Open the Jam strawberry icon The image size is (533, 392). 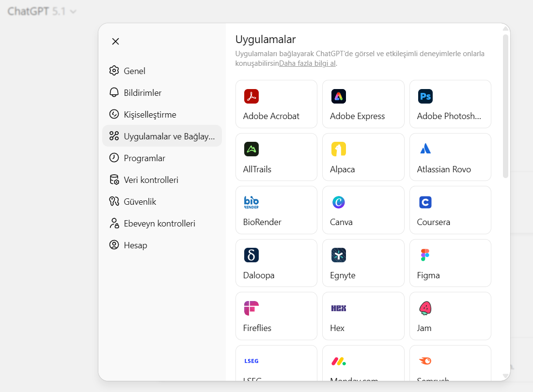click(x=425, y=308)
